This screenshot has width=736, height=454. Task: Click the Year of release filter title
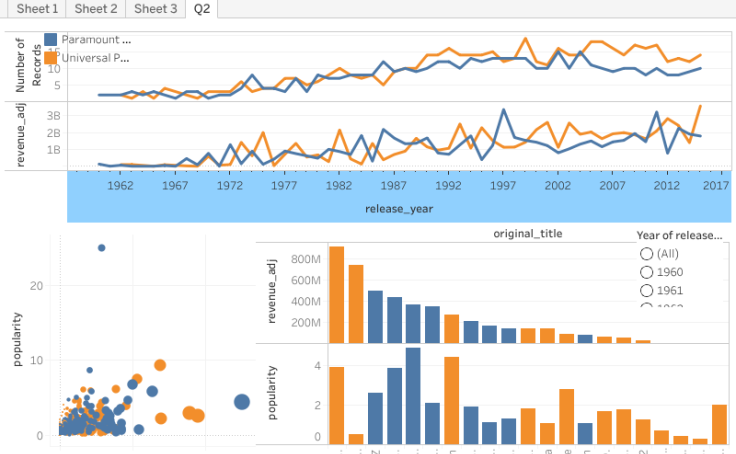coord(679,236)
